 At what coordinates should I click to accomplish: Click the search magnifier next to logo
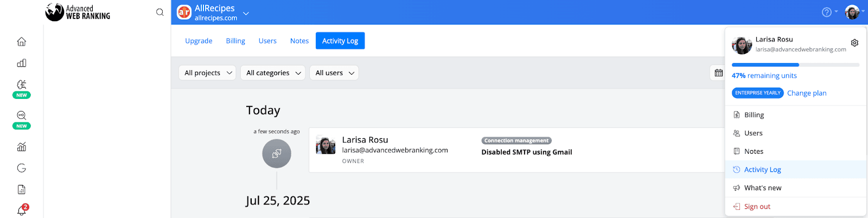coord(159,12)
